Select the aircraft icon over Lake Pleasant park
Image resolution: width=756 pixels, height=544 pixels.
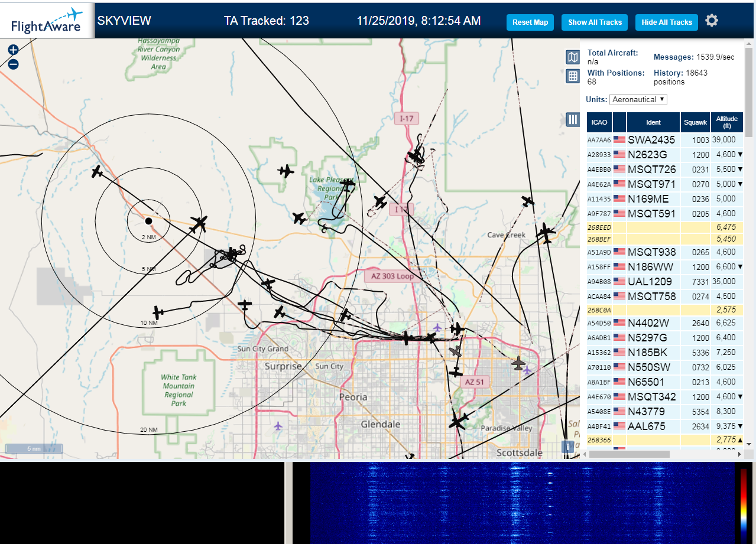(x=348, y=185)
